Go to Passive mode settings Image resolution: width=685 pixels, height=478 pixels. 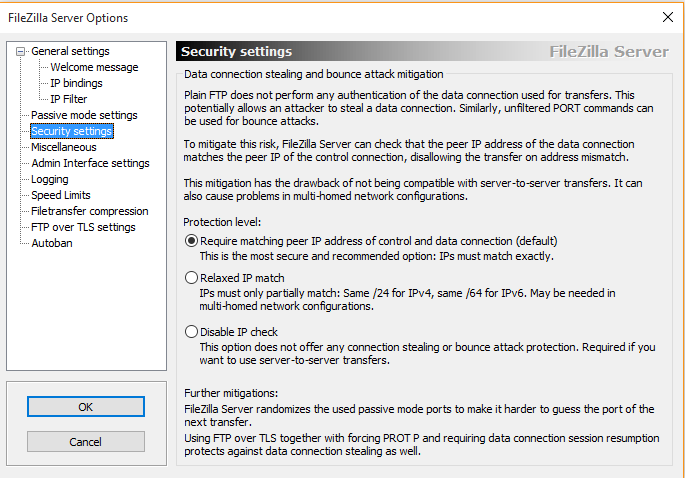(84, 115)
